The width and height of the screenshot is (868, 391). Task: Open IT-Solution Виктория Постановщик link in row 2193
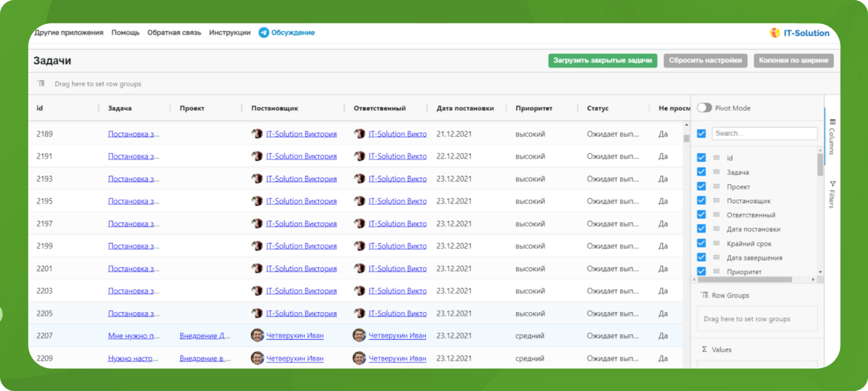301,179
